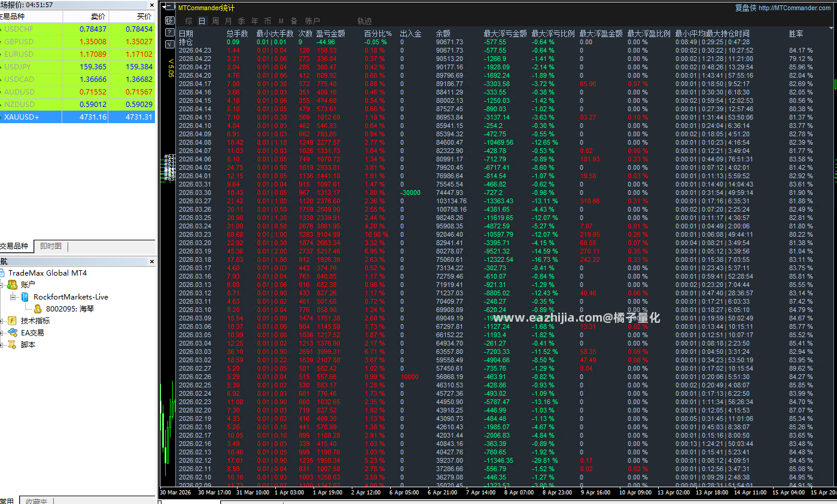Image resolution: width=837 pixels, height=504 pixels.
Task: Select the USDJPY symbol row
Action: [77, 67]
